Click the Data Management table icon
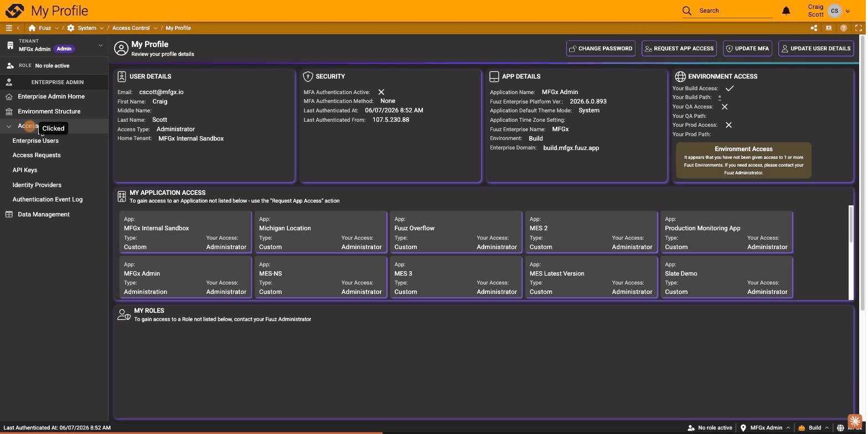 coord(9,215)
